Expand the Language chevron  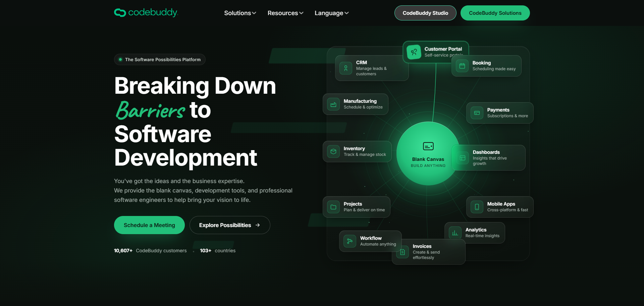pos(346,13)
